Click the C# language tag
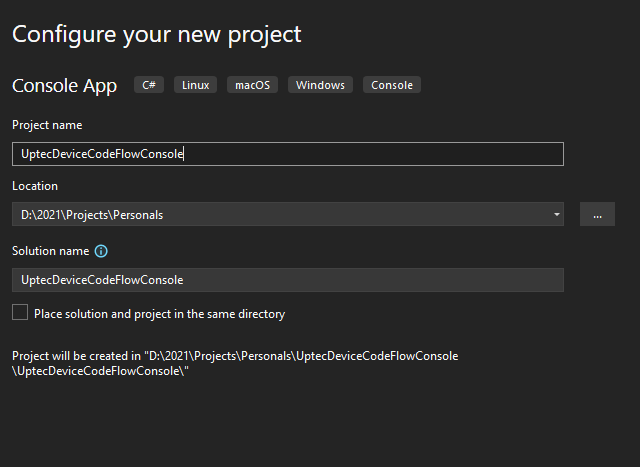 click(x=149, y=85)
